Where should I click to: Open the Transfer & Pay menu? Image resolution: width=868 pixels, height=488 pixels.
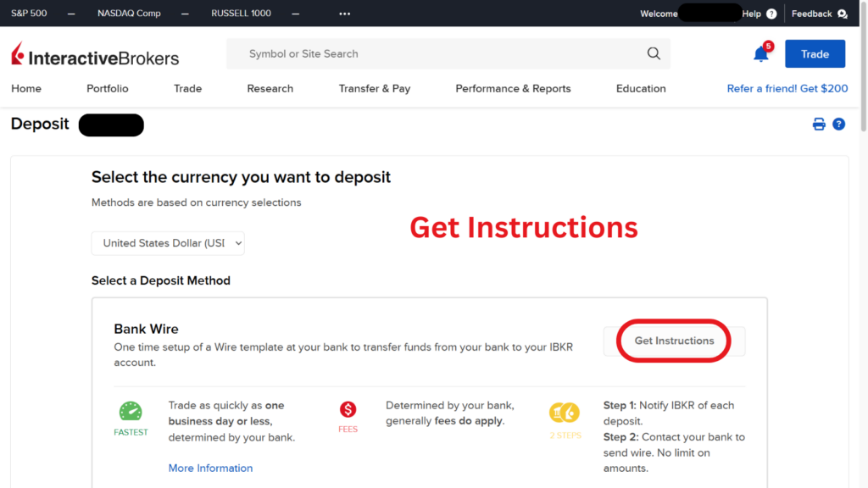(375, 88)
